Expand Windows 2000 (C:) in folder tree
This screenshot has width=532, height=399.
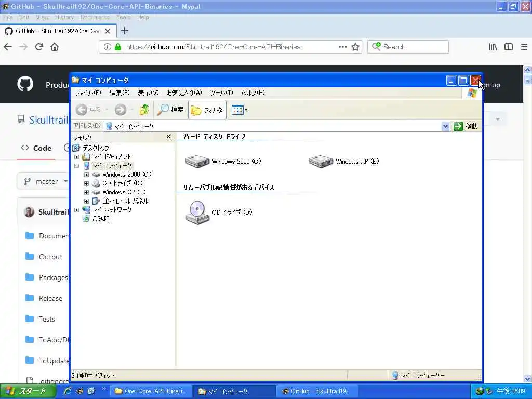[x=87, y=175]
